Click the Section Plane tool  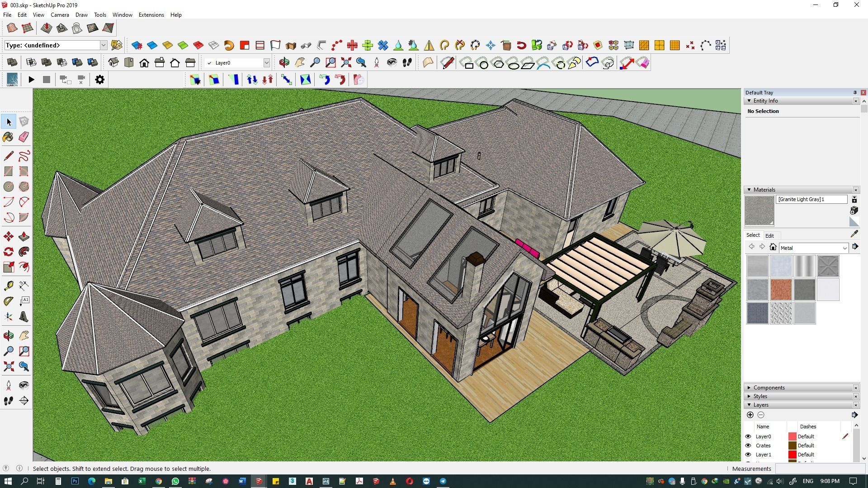(24, 401)
